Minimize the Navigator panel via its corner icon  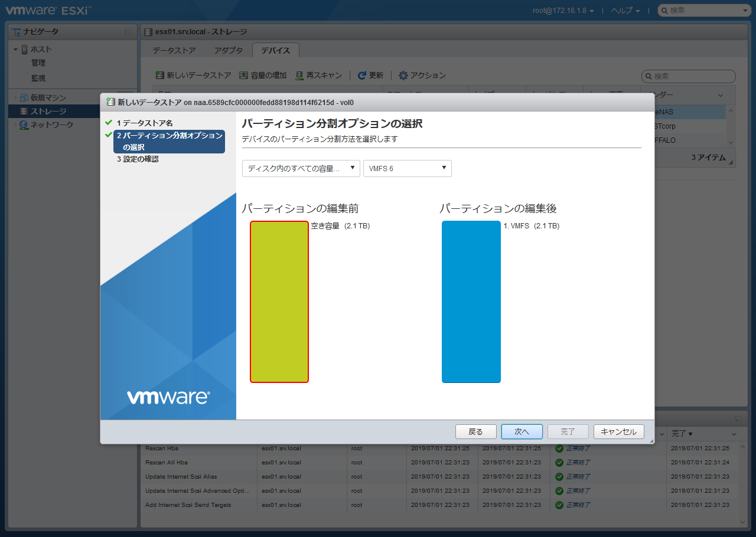(x=128, y=32)
